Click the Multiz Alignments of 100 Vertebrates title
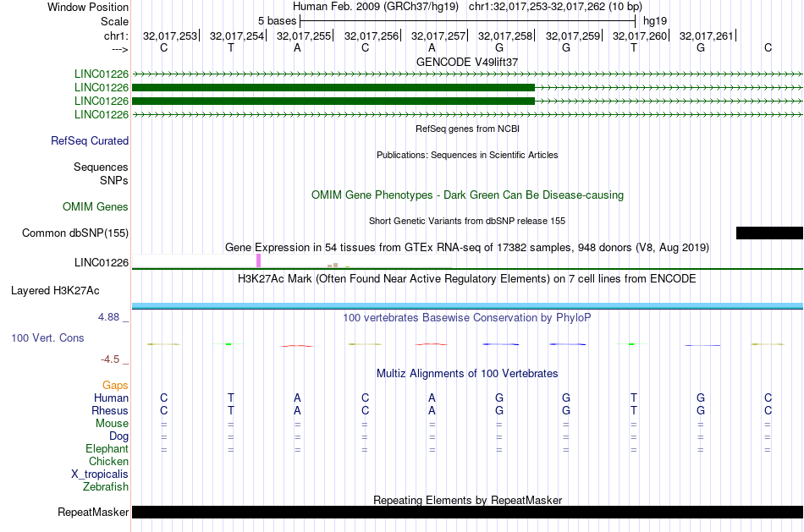Viewport: 804px width, 532px height. (x=467, y=374)
